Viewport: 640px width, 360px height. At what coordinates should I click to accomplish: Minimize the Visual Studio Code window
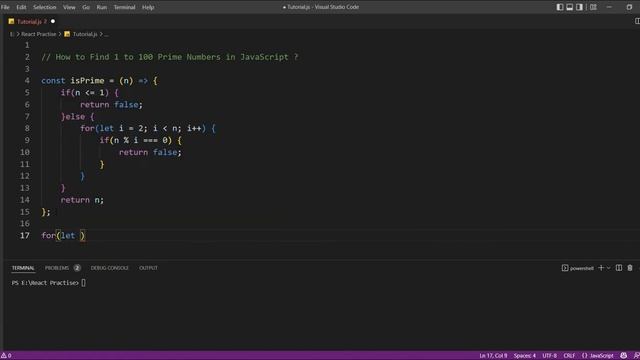tap(609, 7)
